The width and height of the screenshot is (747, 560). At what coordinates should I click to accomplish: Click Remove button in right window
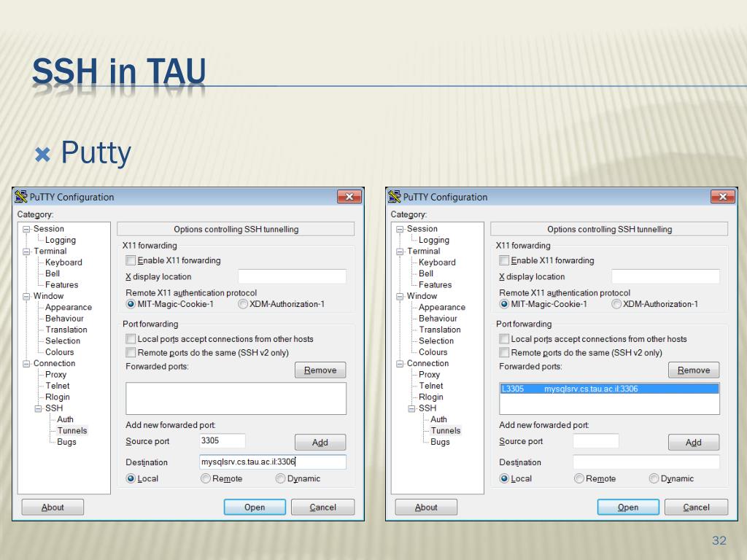coord(694,370)
